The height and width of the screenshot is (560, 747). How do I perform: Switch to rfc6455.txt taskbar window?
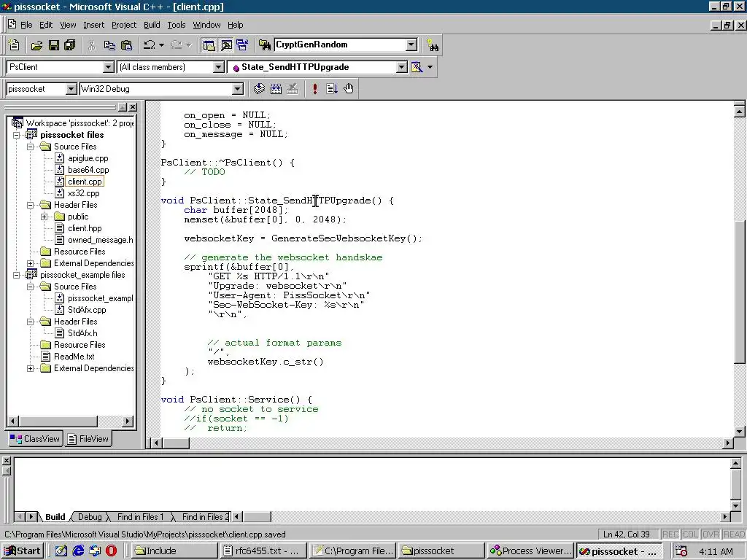[263, 551]
